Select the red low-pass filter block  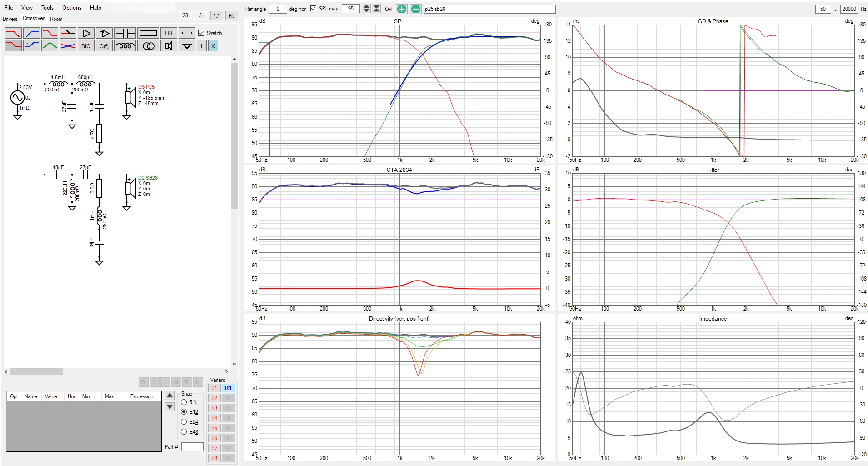(x=13, y=33)
